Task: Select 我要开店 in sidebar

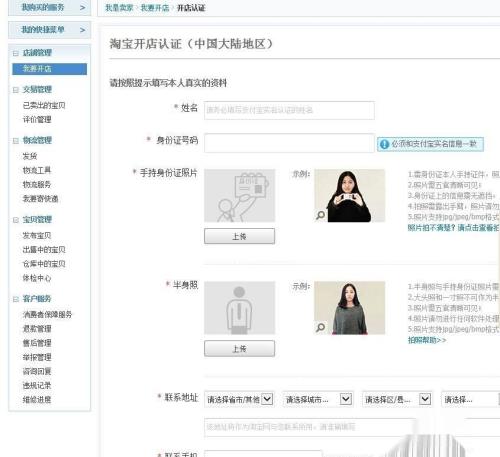Action: click(x=50, y=69)
